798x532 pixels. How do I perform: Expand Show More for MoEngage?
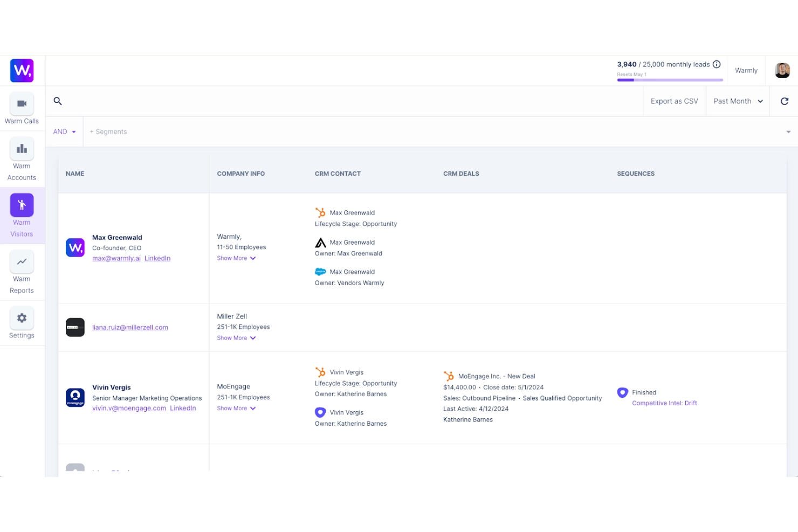[x=236, y=408]
